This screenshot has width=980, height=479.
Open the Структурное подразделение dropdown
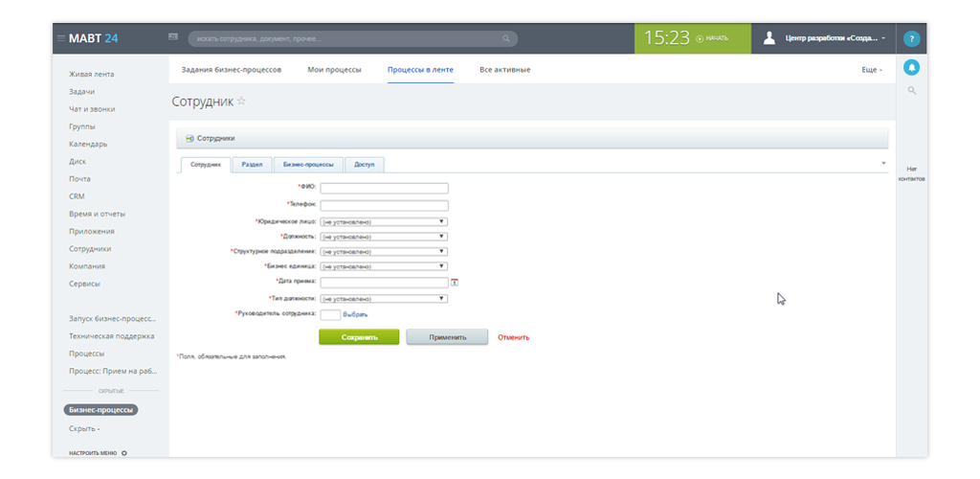pyautogui.click(x=384, y=251)
